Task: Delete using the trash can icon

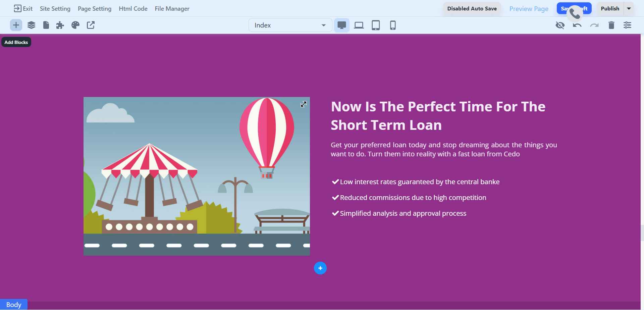Action: point(611,25)
